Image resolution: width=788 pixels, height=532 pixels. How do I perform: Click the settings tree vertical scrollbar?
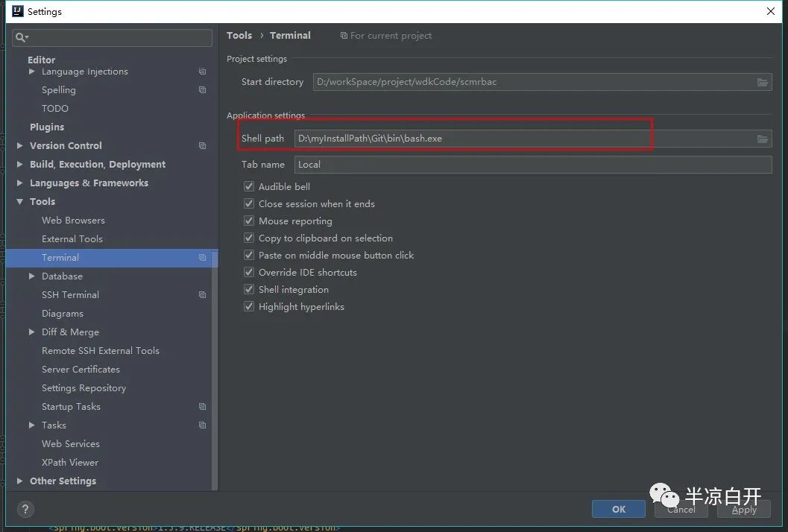pyautogui.click(x=215, y=370)
